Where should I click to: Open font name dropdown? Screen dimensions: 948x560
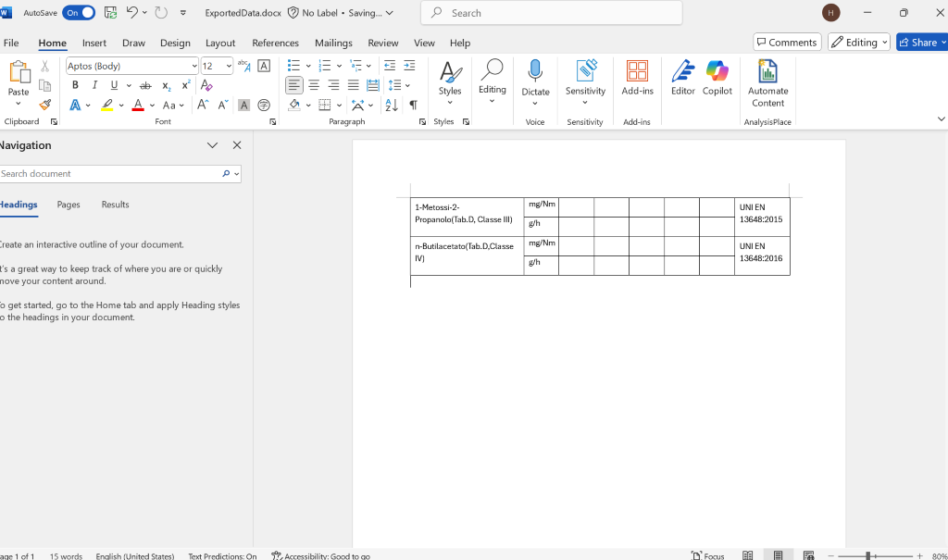click(194, 66)
